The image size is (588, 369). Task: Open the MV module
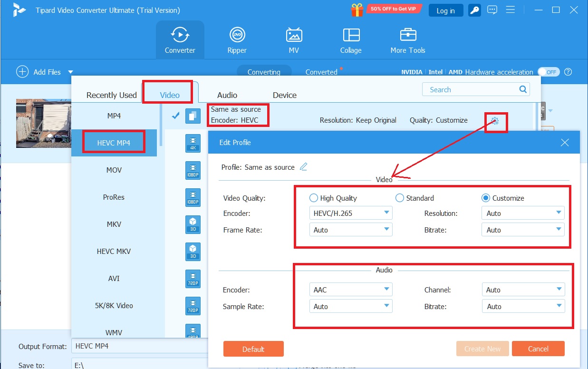click(294, 40)
